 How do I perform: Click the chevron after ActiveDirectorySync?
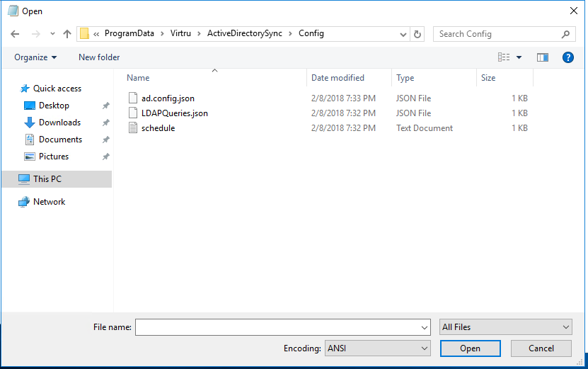[x=291, y=34]
